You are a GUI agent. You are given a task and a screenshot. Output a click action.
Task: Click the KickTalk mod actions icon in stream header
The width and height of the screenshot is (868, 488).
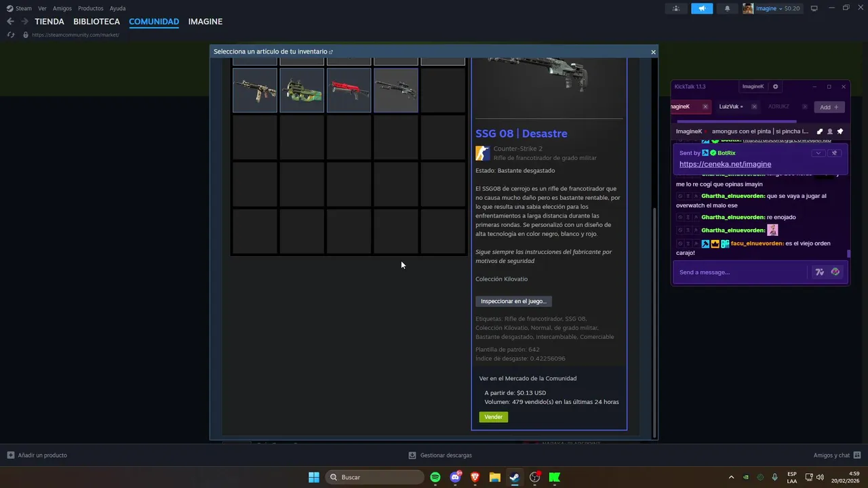click(819, 131)
